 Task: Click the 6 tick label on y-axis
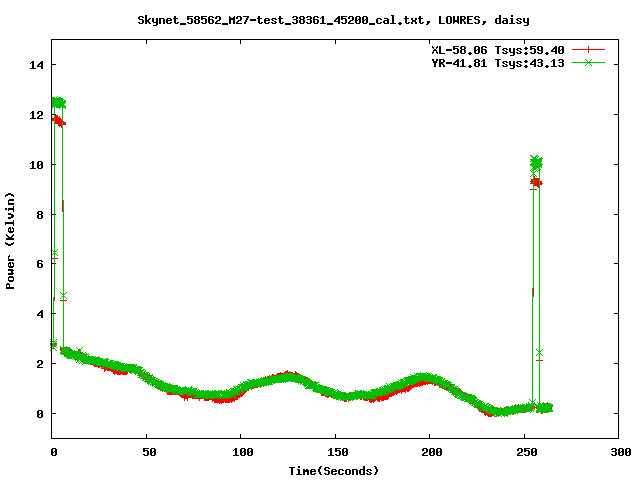[x=40, y=264]
